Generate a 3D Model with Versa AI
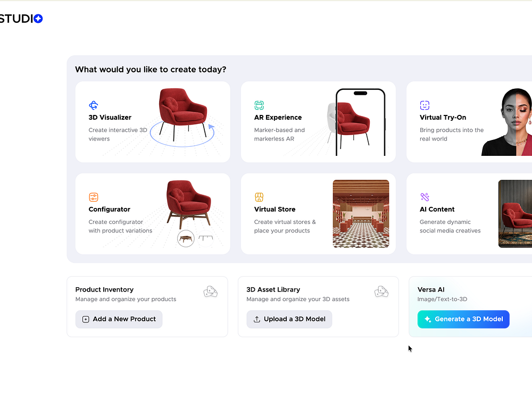Image resolution: width=532 pixels, height=399 pixels. click(463, 319)
